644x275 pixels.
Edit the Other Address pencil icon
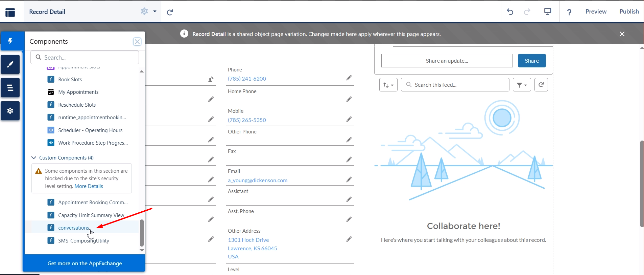click(x=349, y=239)
